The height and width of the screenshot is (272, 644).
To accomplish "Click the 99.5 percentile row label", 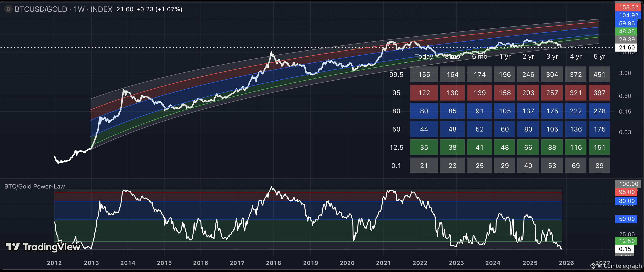I will [396, 75].
